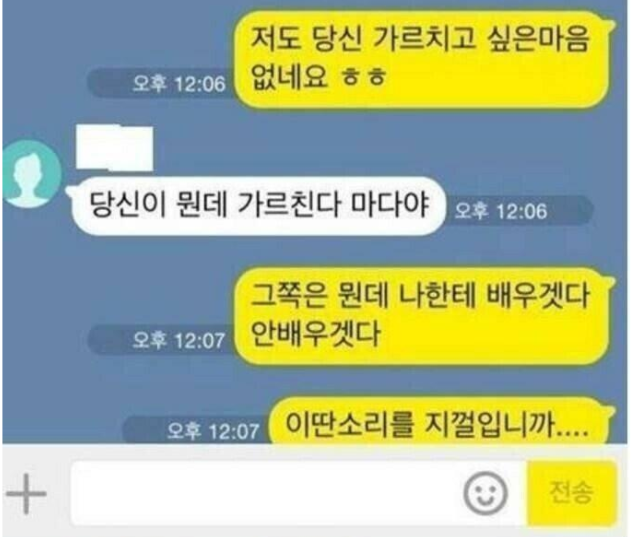Open the emoticon smiley picker
Image resolution: width=633 pixels, height=537 pixels.
(x=485, y=494)
